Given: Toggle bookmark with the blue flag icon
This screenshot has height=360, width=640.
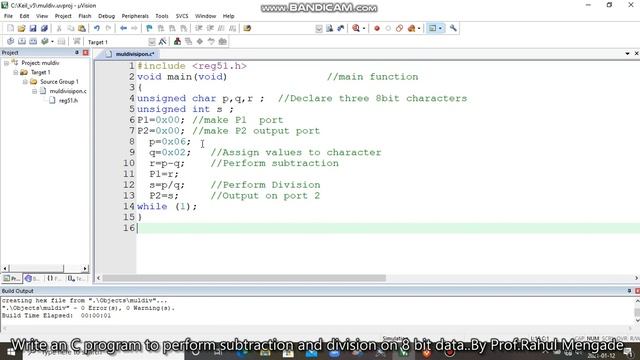Looking at the screenshot, I should 149,28.
